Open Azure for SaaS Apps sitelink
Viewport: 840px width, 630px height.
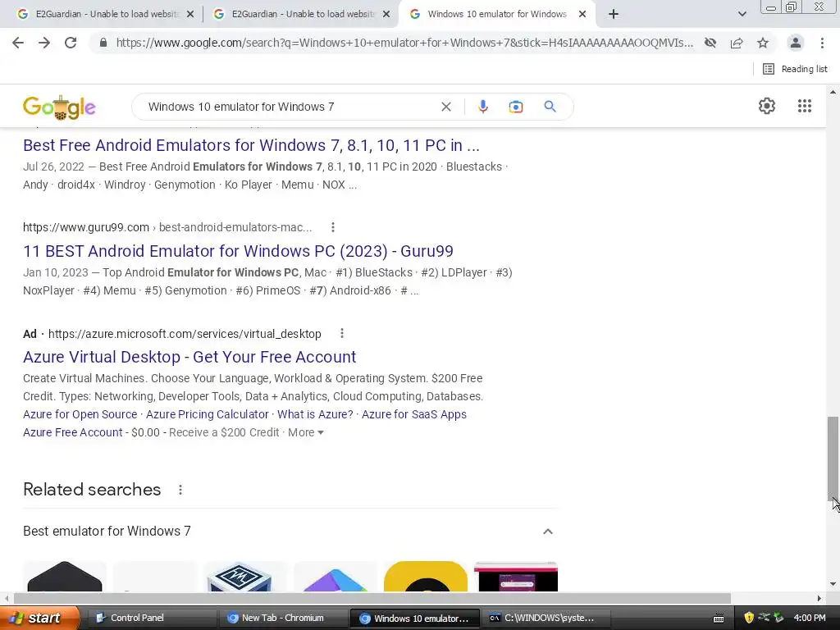(x=414, y=414)
